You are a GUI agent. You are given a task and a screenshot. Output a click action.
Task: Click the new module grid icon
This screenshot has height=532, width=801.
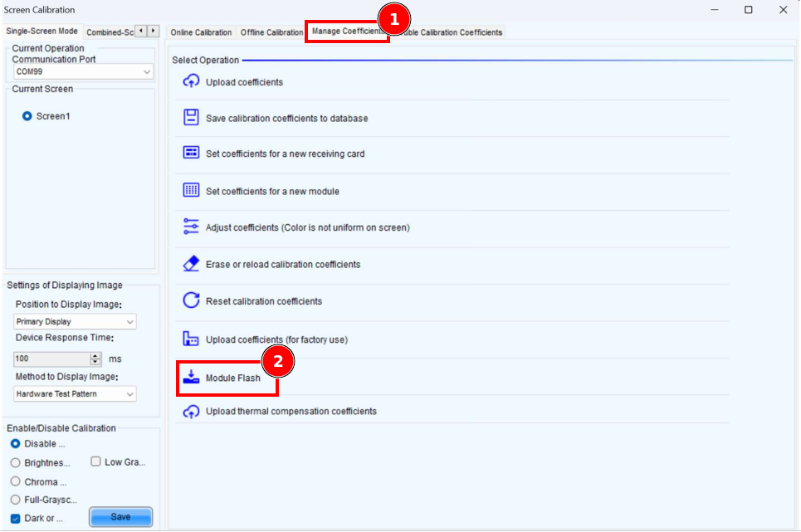pyautogui.click(x=191, y=190)
